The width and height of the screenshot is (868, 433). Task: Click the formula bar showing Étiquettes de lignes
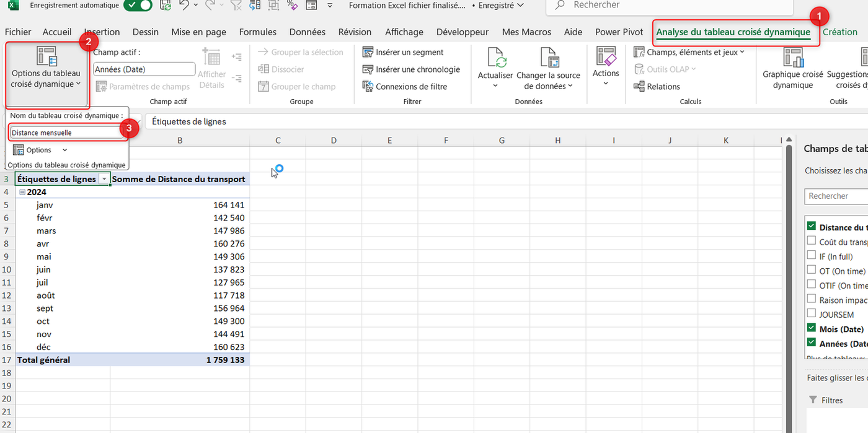(x=506, y=121)
